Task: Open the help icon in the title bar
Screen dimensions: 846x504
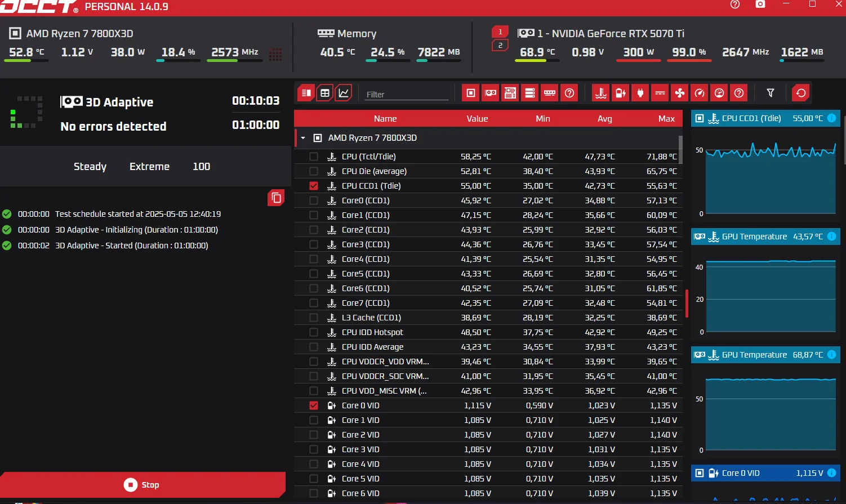Action: [734, 5]
